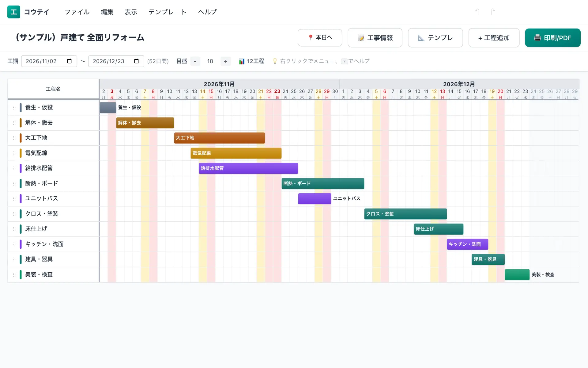Select the 断熱・ボード gantt bar
This screenshot has height=368, width=588.
point(323,183)
